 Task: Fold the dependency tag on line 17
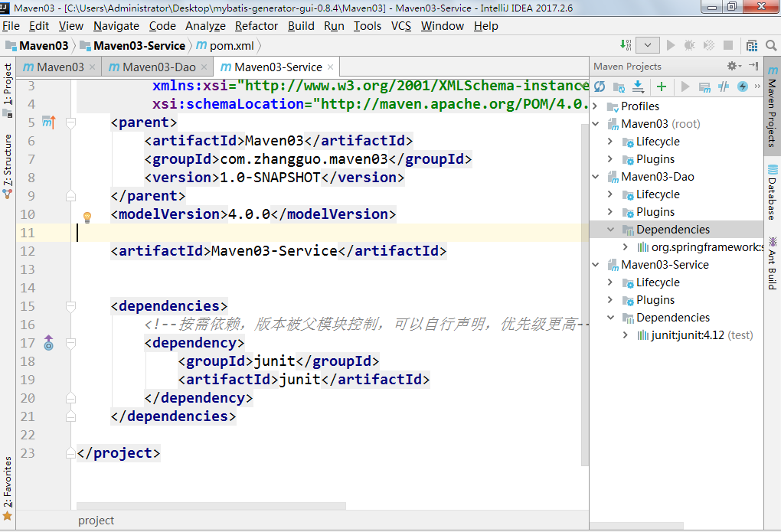coord(70,343)
